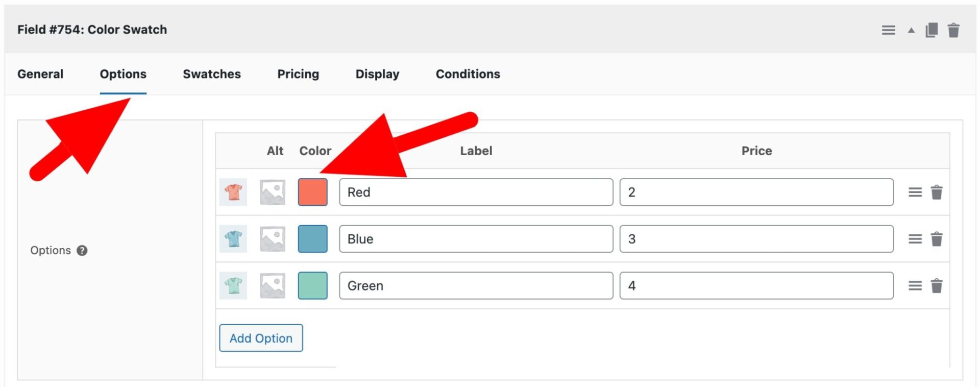Click the drag handle next to the Red row

915,192
